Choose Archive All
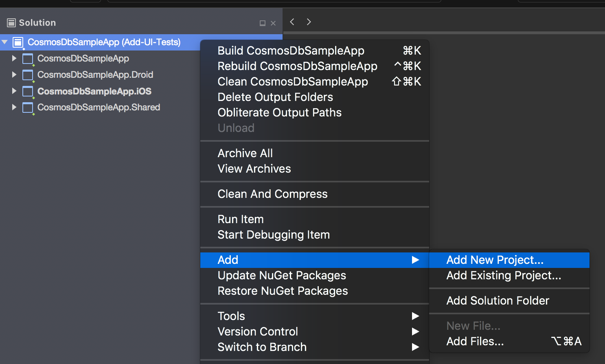The height and width of the screenshot is (364, 605). tap(315, 153)
